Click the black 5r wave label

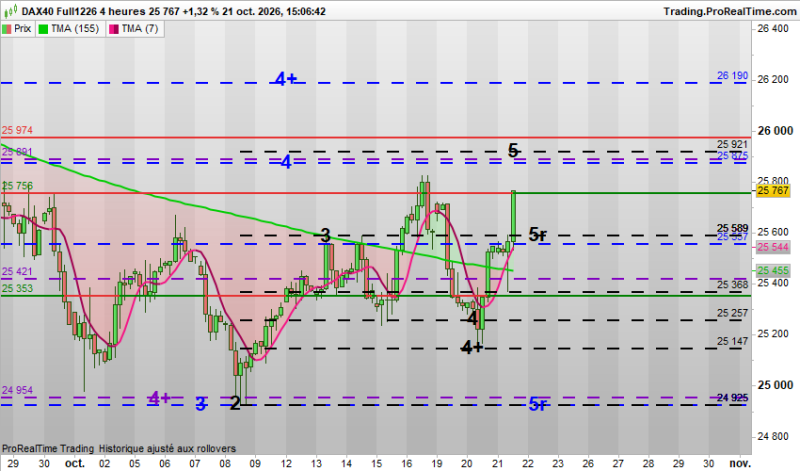coord(538,234)
